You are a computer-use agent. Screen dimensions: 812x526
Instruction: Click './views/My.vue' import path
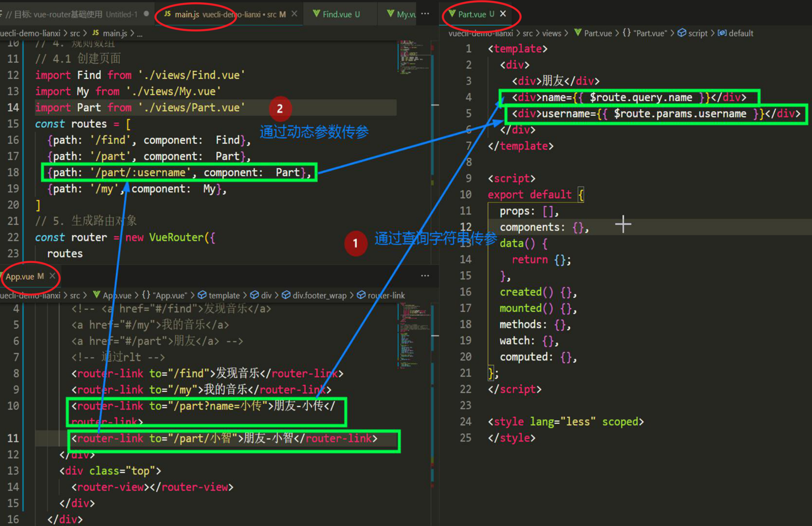click(174, 92)
